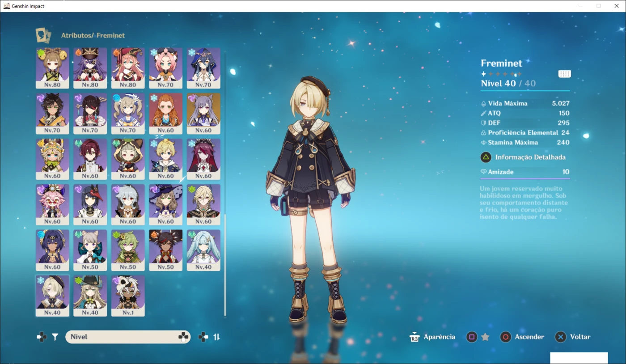
Task: Select Yanfei with the pink hair and red hat
Action: [128, 68]
